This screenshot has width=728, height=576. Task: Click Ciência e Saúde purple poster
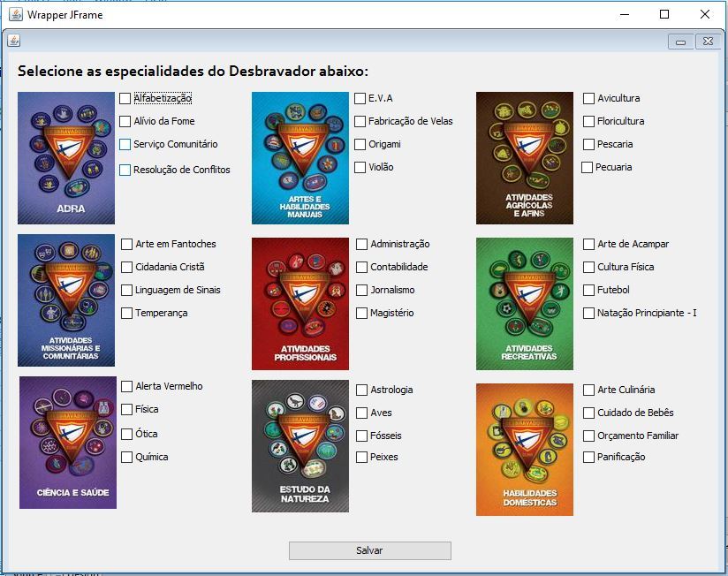[x=68, y=443]
